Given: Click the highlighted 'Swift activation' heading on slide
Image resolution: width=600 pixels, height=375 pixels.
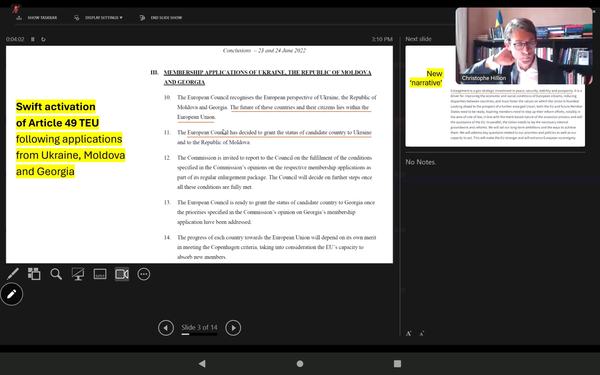Looking at the screenshot, I should pyautogui.click(x=56, y=106).
